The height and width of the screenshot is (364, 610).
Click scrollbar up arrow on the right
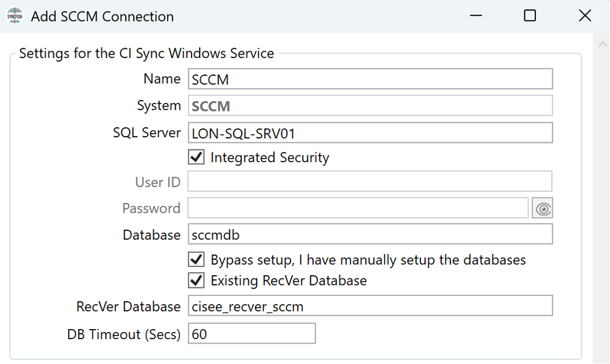[x=602, y=44]
